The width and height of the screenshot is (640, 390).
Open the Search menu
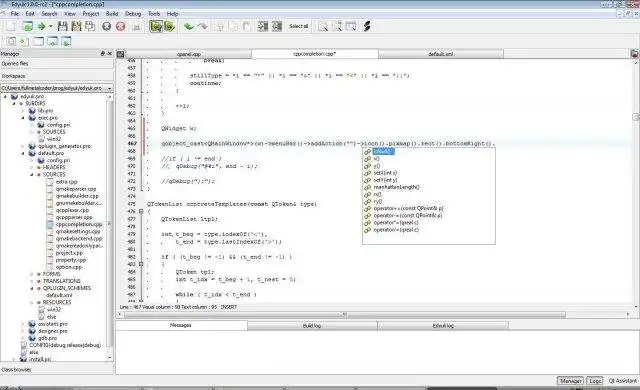pos(49,14)
